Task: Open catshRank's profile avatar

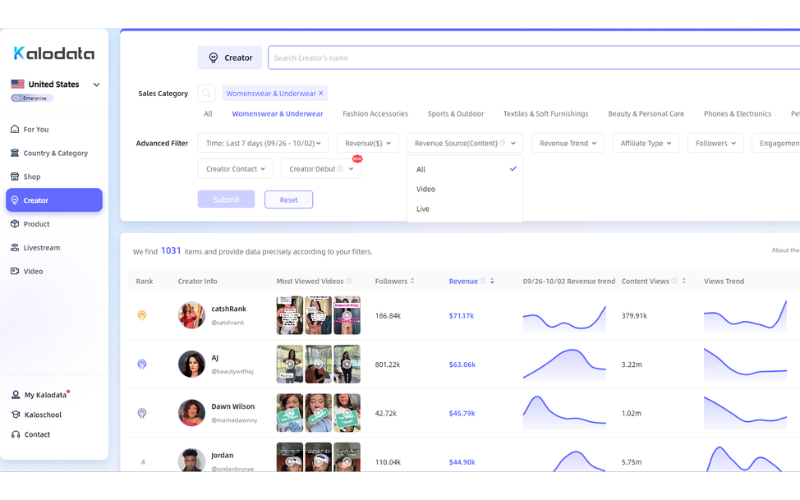Action: point(191,315)
